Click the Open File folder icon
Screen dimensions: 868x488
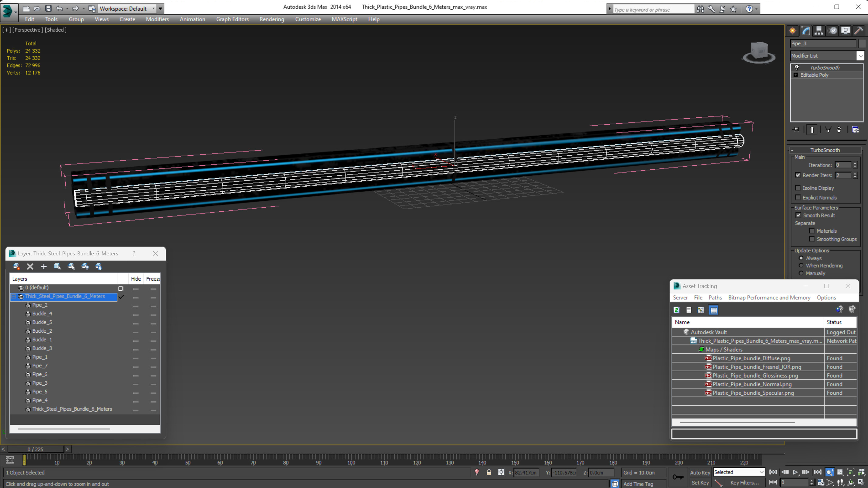click(x=37, y=9)
